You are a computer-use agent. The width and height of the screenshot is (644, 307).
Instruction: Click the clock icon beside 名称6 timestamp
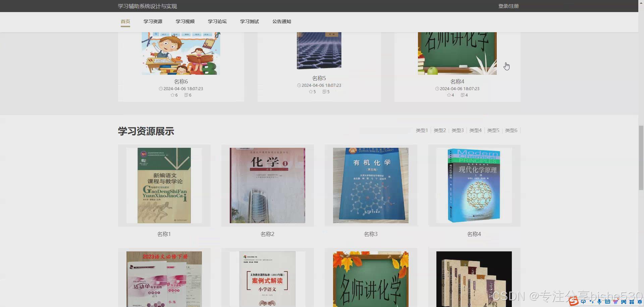tap(160, 88)
